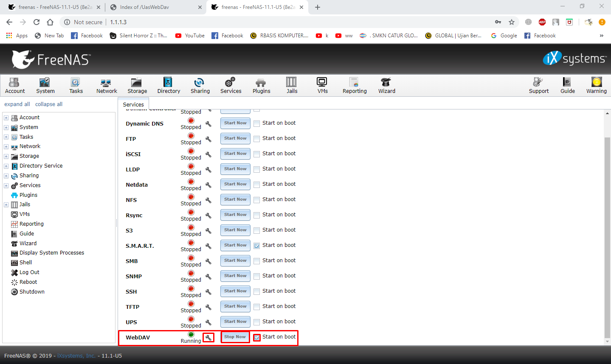
Task: Open the Plugins toolbar icon
Action: (x=261, y=85)
